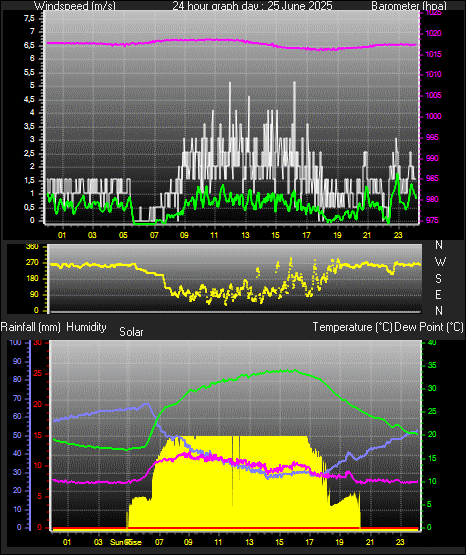The width and height of the screenshot is (466, 555).
Task: Click the 'Humidity' label
Action: click(x=86, y=327)
